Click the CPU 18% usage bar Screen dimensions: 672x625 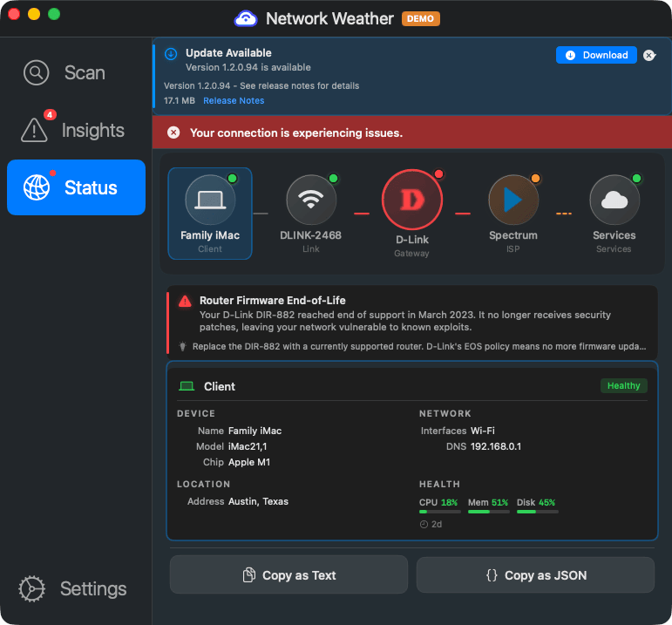(x=439, y=512)
